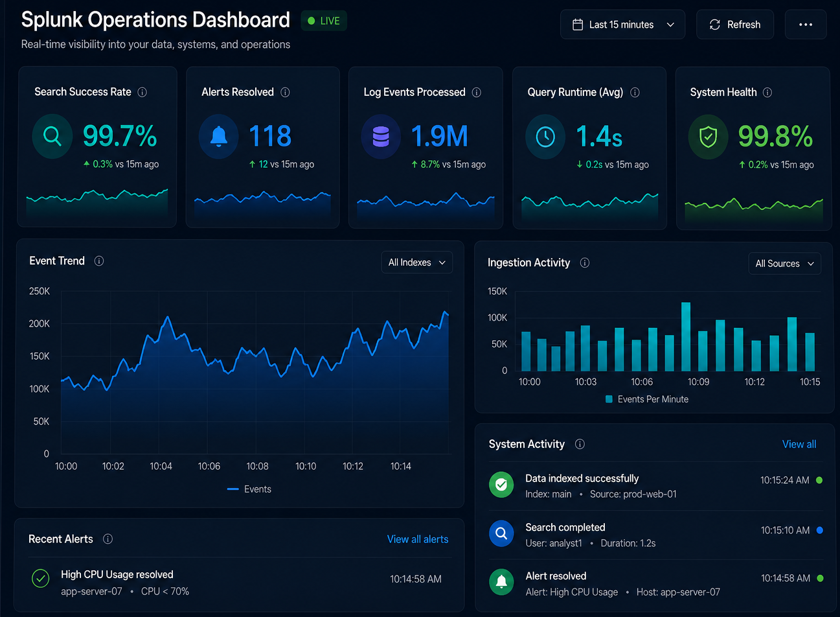Screen dimensions: 840x617
Task: Click the blue search icon for Search completed
Action: click(x=501, y=533)
